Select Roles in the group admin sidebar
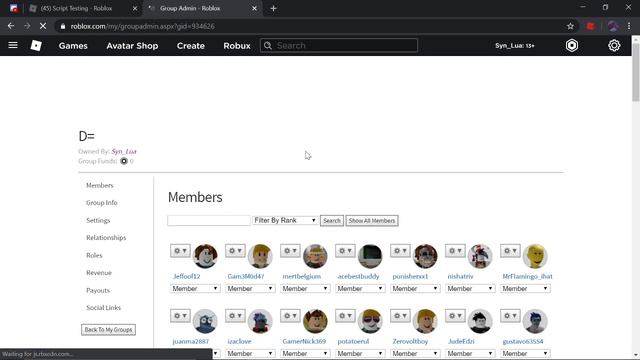The height and width of the screenshot is (360, 640). [94, 256]
